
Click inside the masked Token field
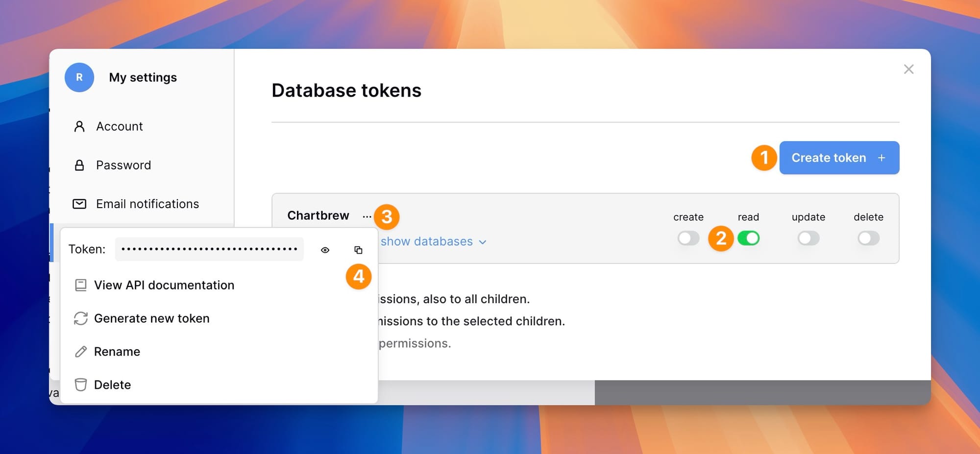click(x=209, y=249)
